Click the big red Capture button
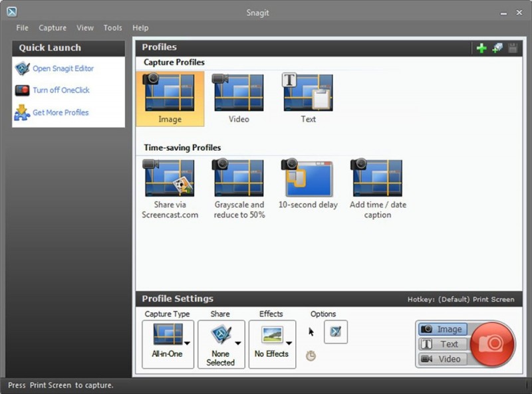532x394 pixels. coord(491,344)
